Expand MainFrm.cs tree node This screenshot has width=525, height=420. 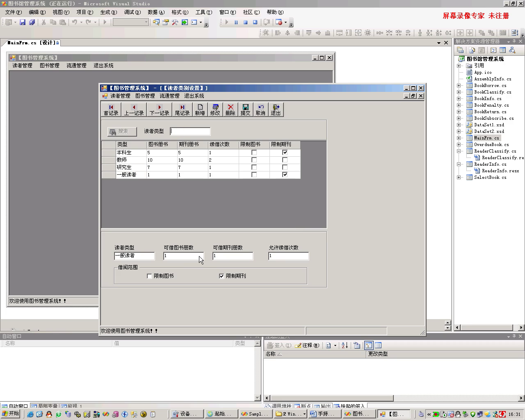[459, 138]
